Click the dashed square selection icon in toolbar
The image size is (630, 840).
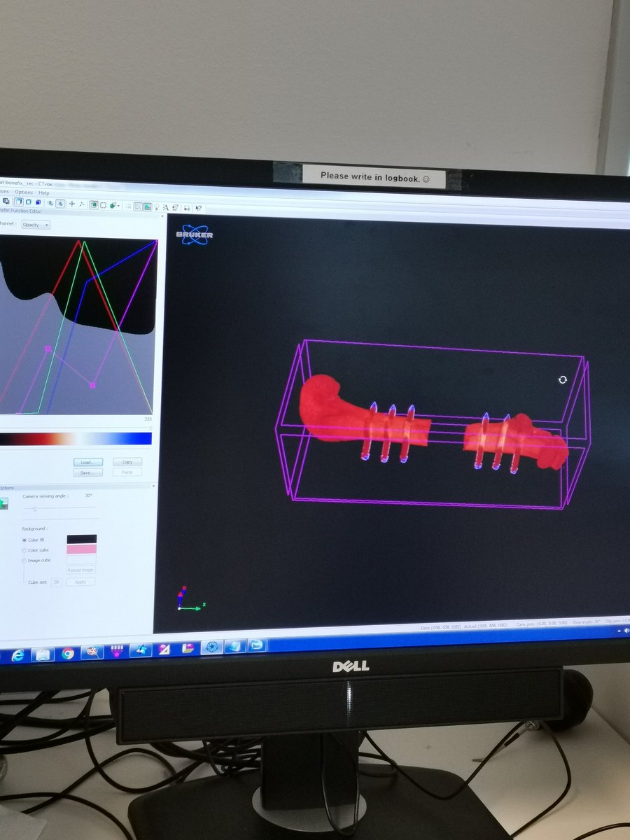pyautogui.click(x=103, y=205)
